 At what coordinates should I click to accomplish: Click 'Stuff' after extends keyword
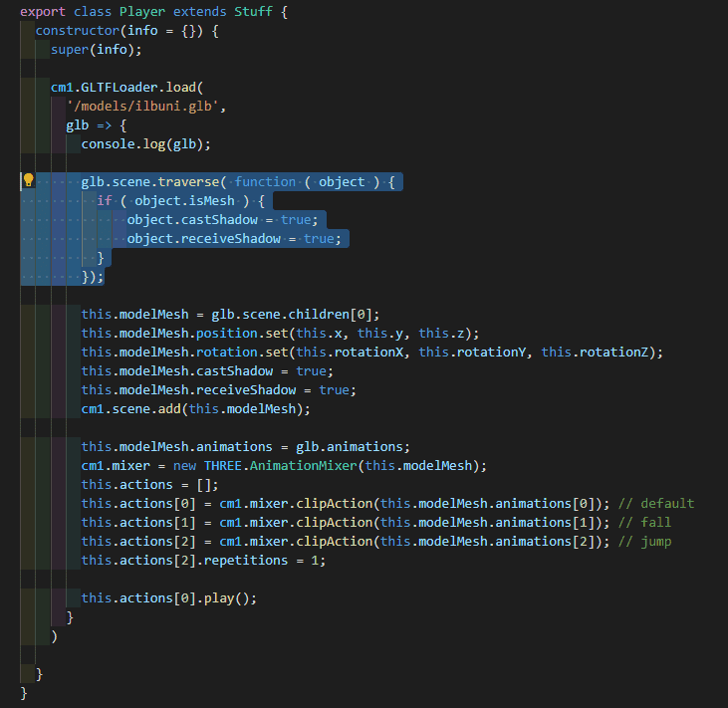tap(253, 12)
